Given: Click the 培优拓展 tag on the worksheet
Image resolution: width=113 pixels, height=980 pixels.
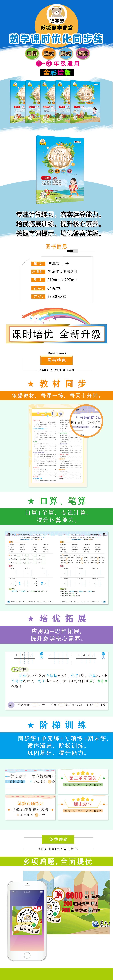Looking at the screenshot, I should point(19,670).
